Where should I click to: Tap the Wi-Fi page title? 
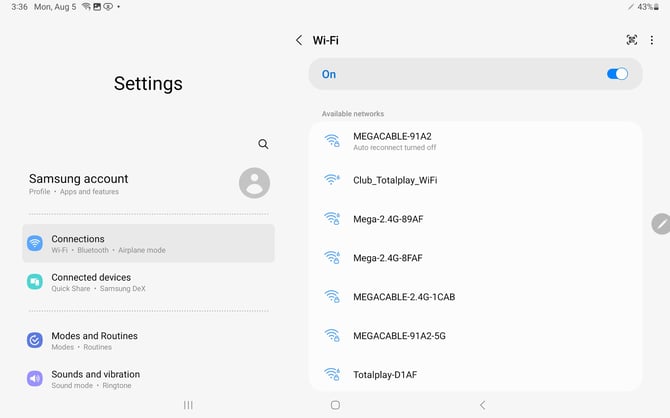point(326,40)
